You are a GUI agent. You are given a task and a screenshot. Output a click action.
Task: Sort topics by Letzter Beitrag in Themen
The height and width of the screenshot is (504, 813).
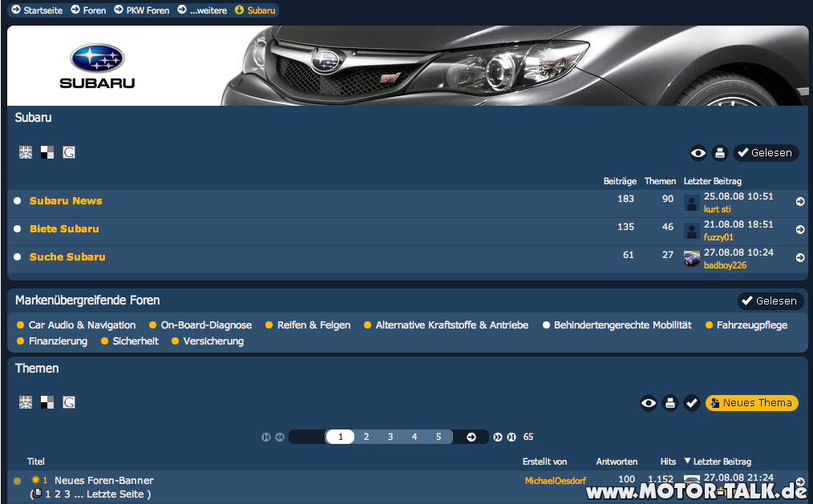pyautogui.click(x=722, y=462)
